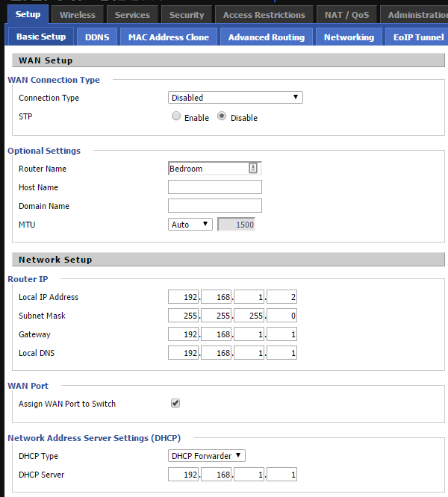Click the WAN Connection Type heading
448x497 pixels.
tap(54, 80)
